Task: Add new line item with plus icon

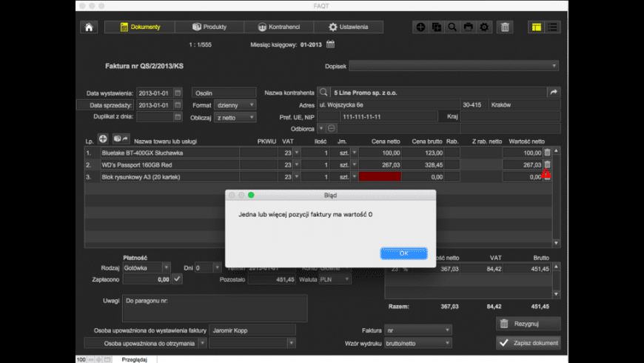Action: pos(104,139)
